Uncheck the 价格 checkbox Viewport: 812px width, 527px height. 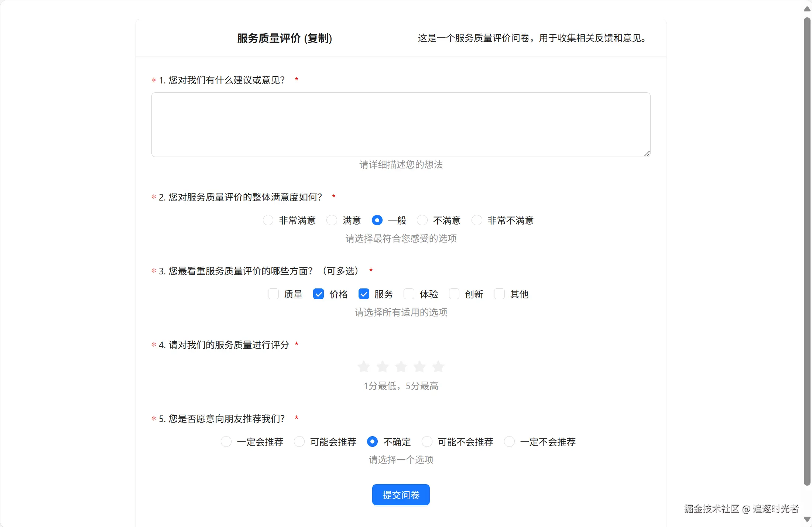click(318, 294)
